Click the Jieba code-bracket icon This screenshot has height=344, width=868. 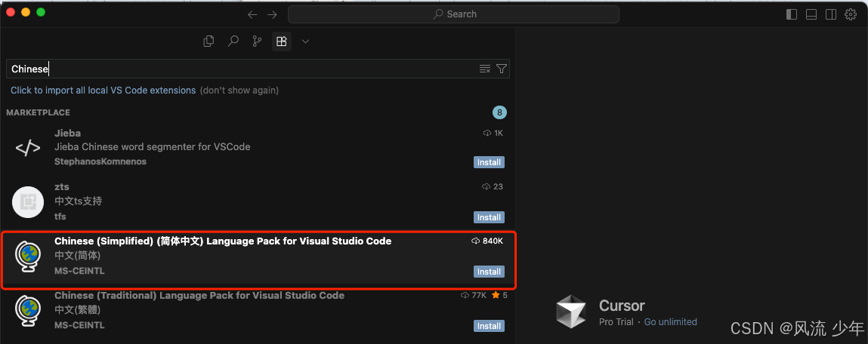28,148
